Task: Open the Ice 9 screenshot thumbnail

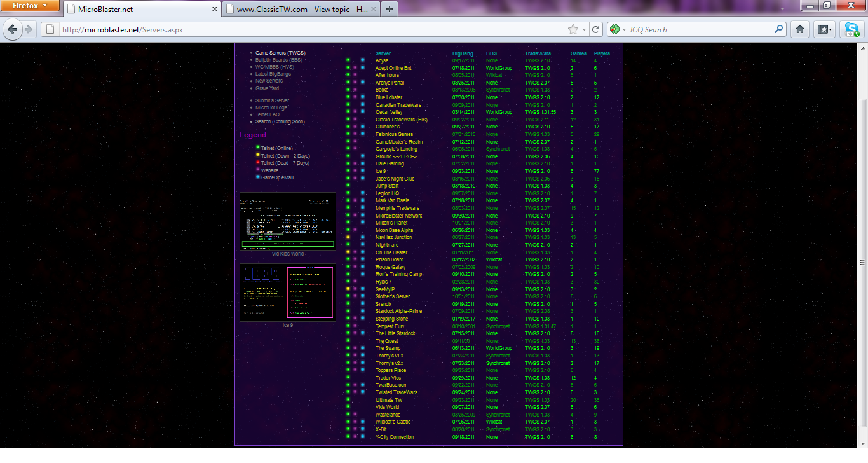Action: pos(288,293)
